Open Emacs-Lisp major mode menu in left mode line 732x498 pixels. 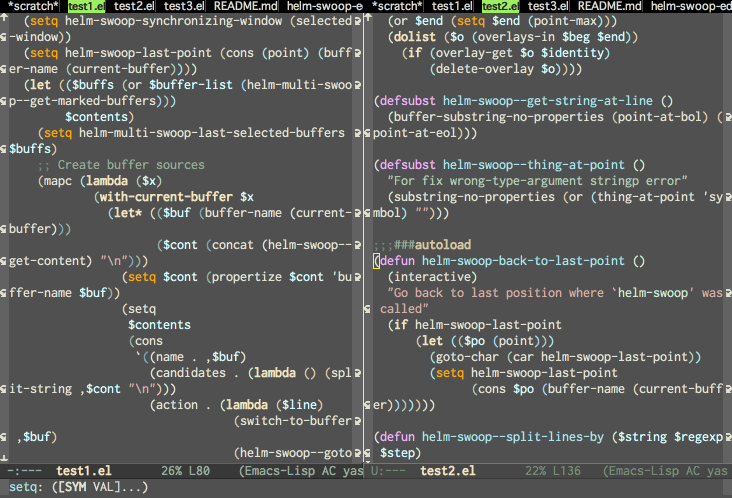tap(275, 469)
